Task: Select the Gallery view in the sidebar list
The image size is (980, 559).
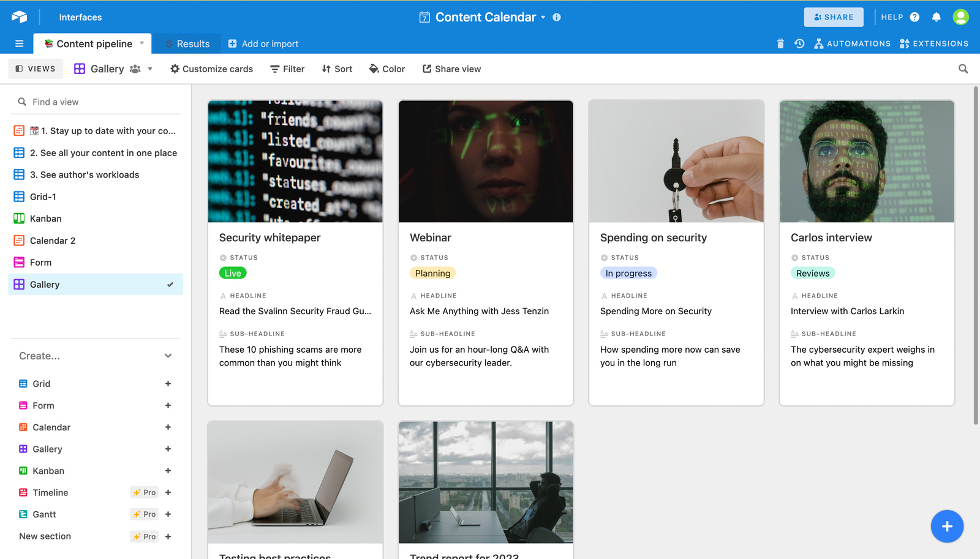Action: [x=96, y=285]
